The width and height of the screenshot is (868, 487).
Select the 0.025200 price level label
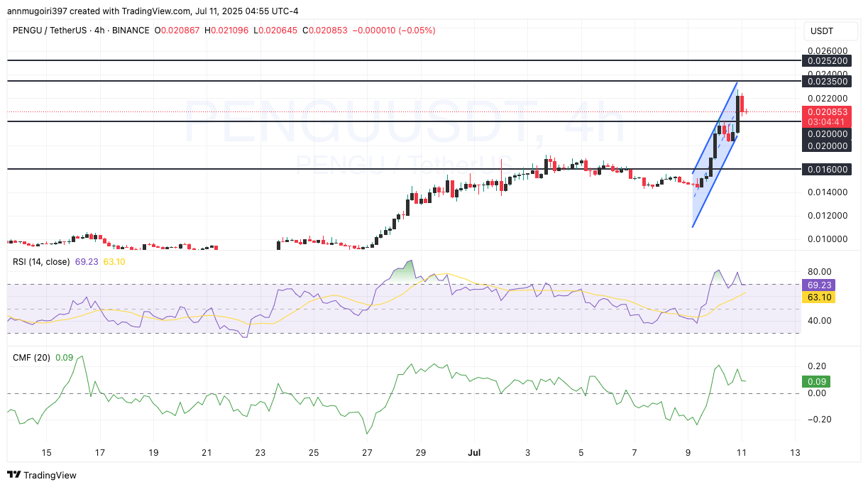tap(828, 61)
